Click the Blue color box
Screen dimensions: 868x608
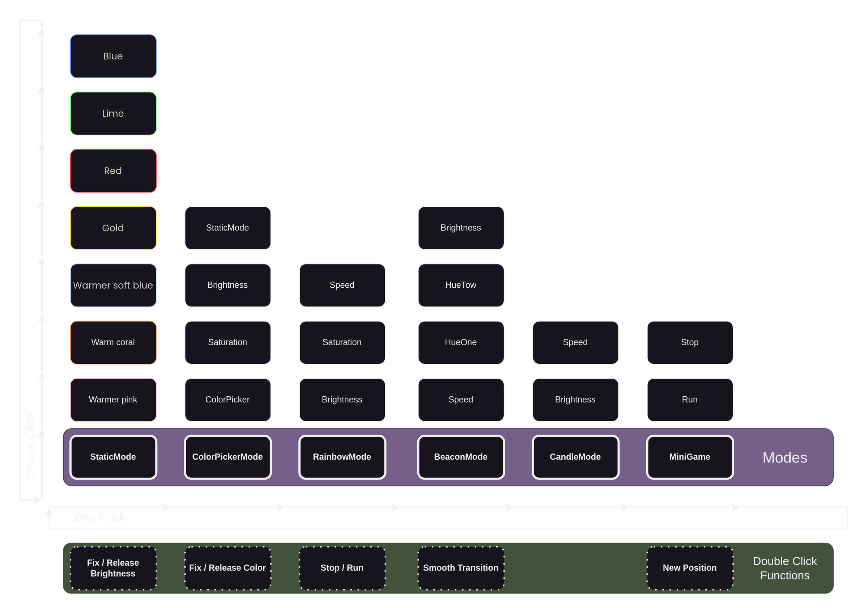click(113, 56)
